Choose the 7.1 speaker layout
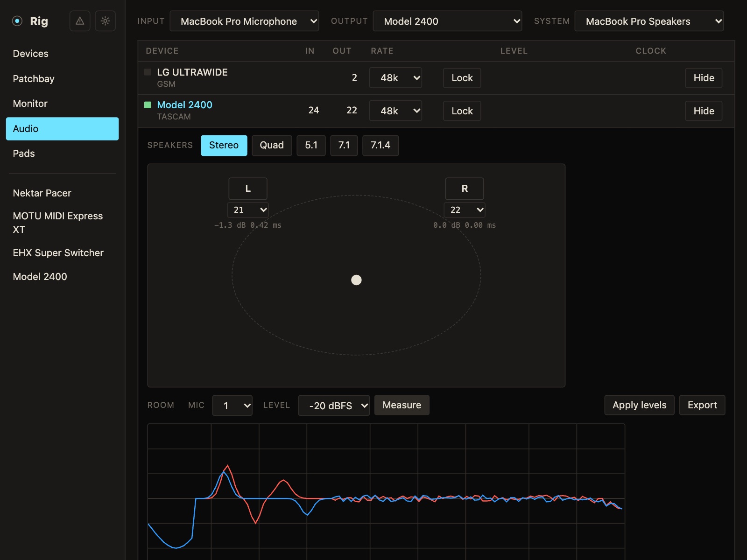Image resolution: width=747 pixels, height=560 pixels. pyautogui.click(x=344, y=146)
